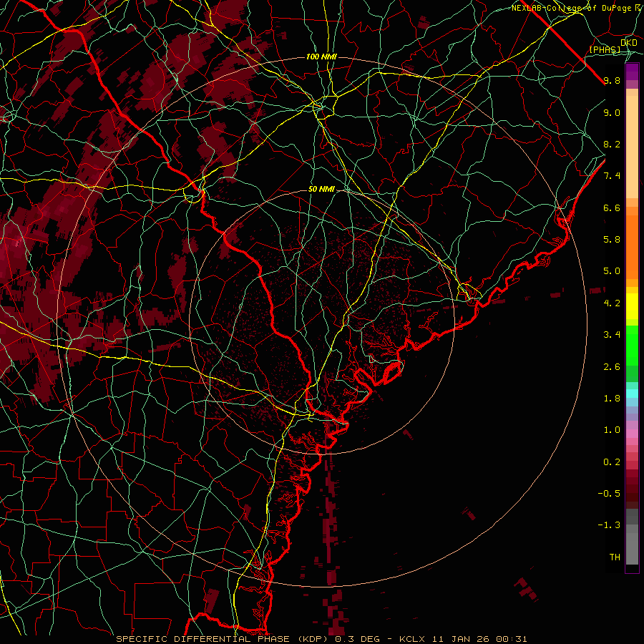Click the NEXLAB-College of DuPage label
This screenshot has height=644, width=644.
[x=573, y=8]
